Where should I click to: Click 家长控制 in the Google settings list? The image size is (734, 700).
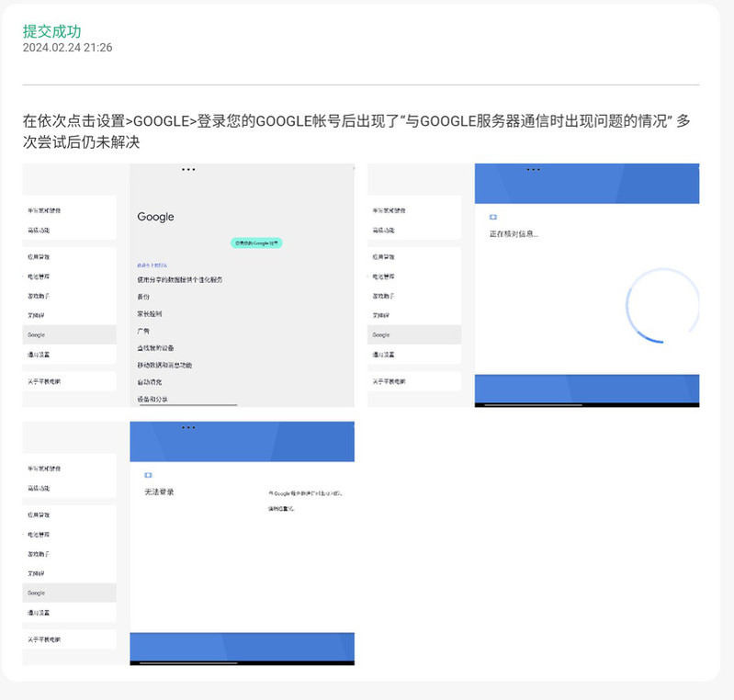(150, 314)
